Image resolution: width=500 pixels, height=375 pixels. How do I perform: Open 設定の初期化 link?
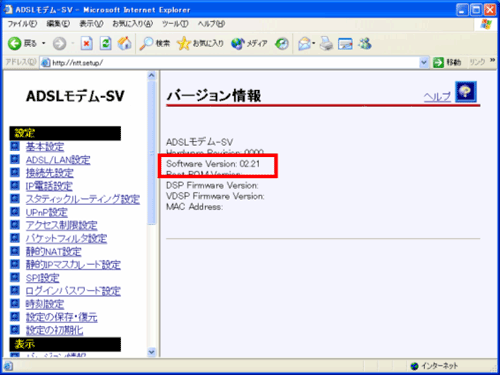tap(54, 330)
